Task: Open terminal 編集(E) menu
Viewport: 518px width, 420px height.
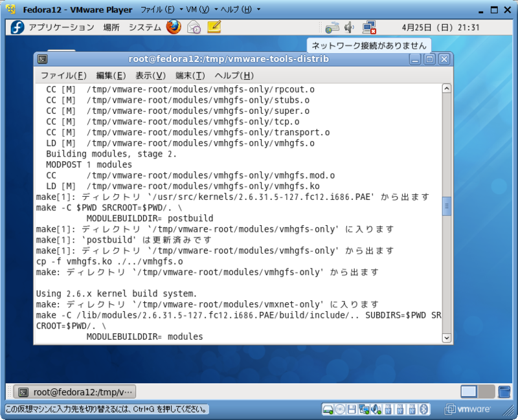Action: (x=111, y=76)
